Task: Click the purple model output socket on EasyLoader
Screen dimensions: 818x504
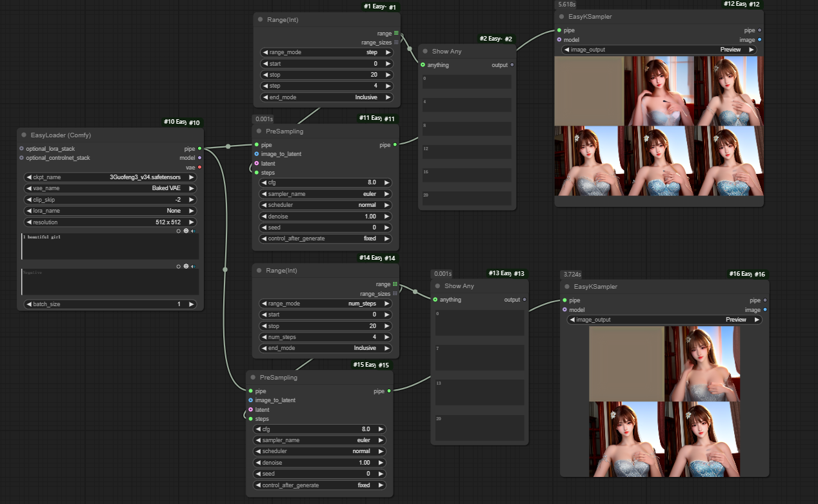Action: tap(199, 158)
